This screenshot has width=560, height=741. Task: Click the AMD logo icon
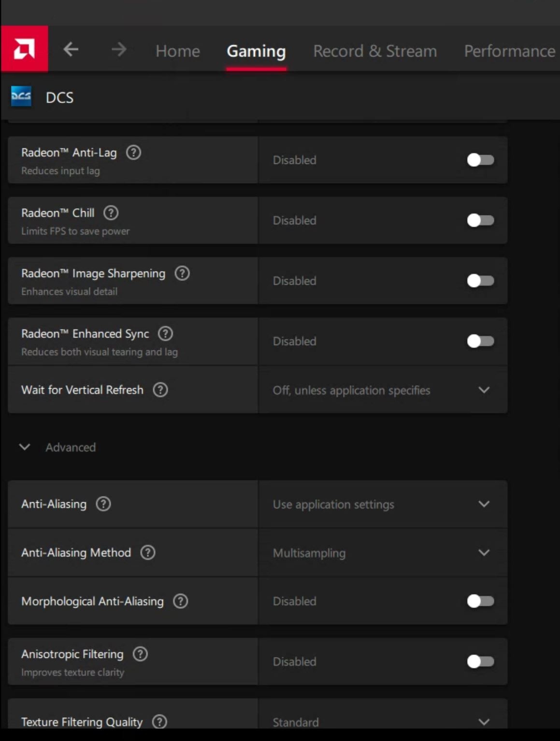point(24,49)
